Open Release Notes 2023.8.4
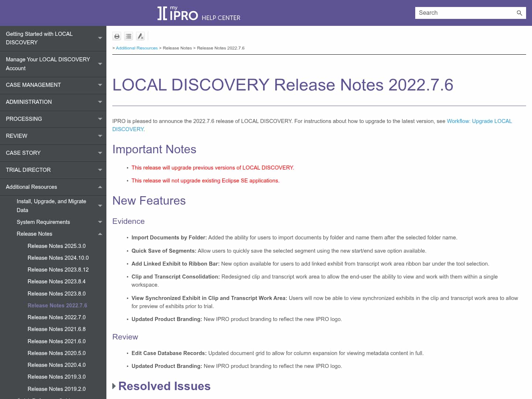Image resolution: width=532 pixels, height=399 pixels. (x=57, y=282)
